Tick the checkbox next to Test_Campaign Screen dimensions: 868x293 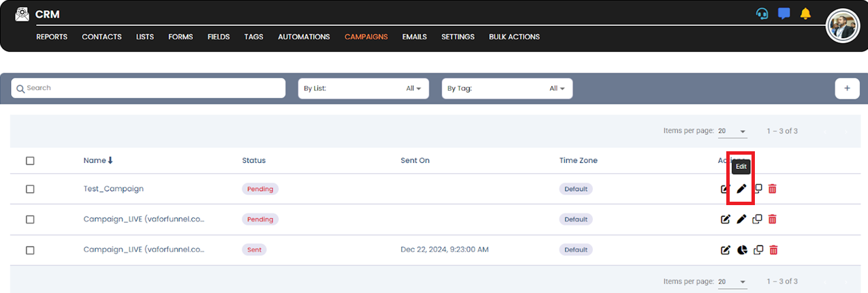[30, 189]
